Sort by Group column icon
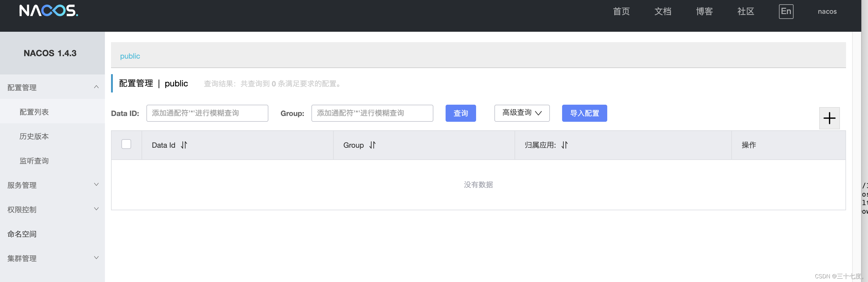868x282 pixels. pos(372,145)
